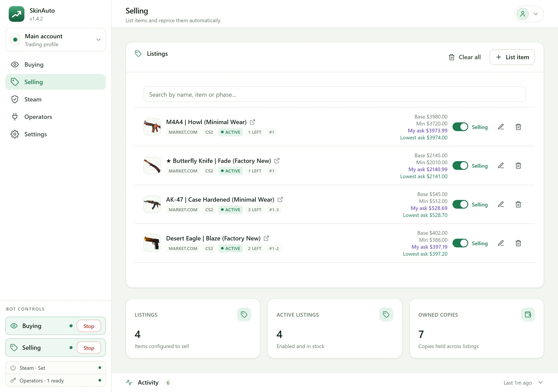Stop the Buying bot
Screen dimensions: 558x392
point(89,326)
